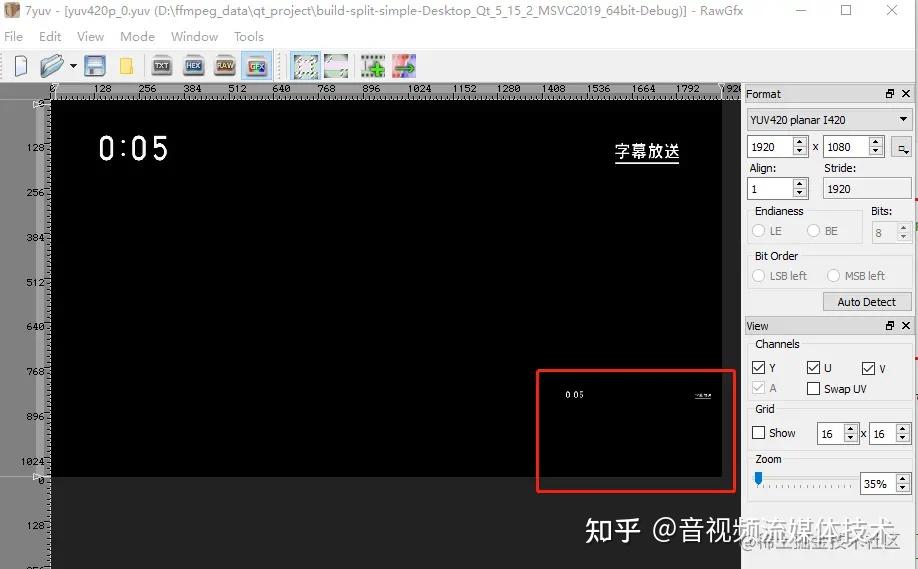This screenshot has height=569, width=918.
Task: Toggle the A channel checkbox
Action: point(759,388)
